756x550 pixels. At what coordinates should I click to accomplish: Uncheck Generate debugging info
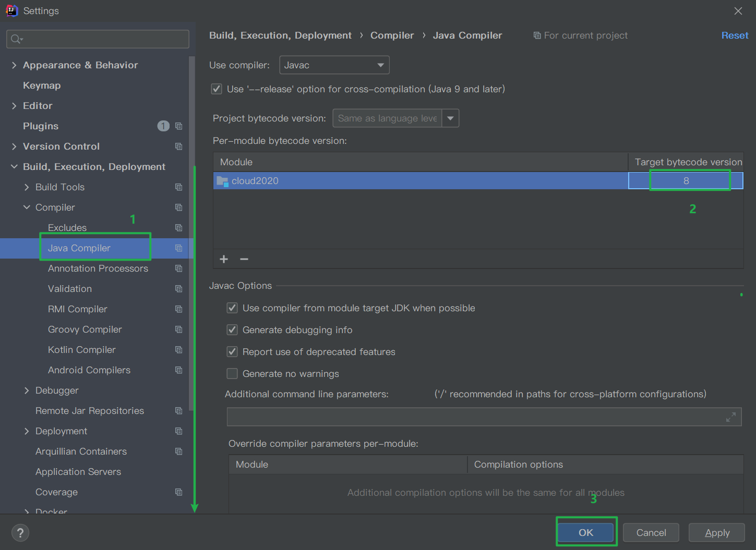tap(232, 330)
